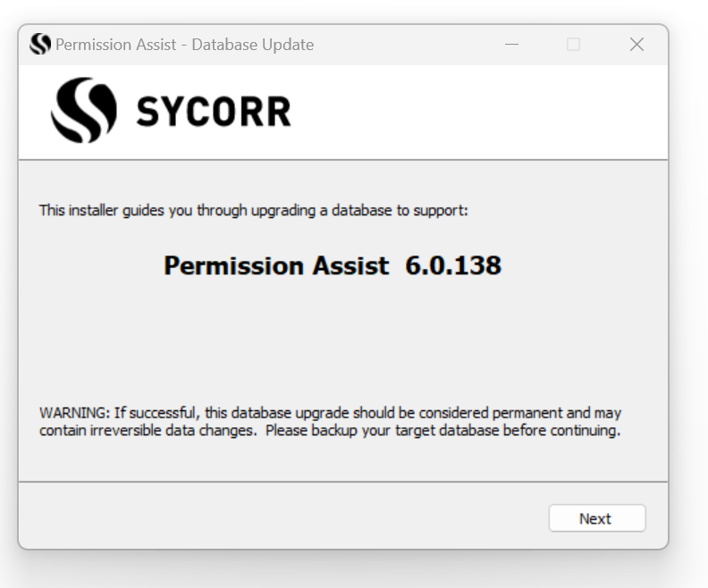Minimize the Permission Assist installer window

[x=511, y=45]
